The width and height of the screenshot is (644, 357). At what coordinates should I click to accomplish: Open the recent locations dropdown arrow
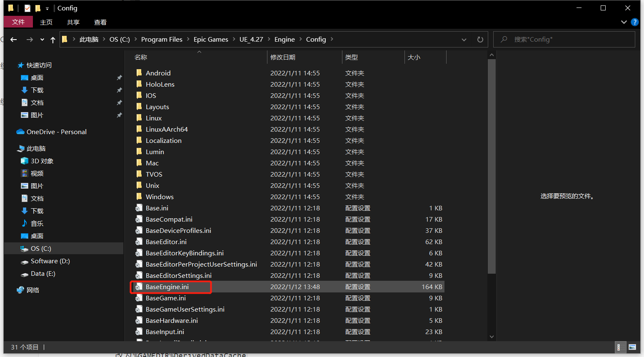pos(42,40)
